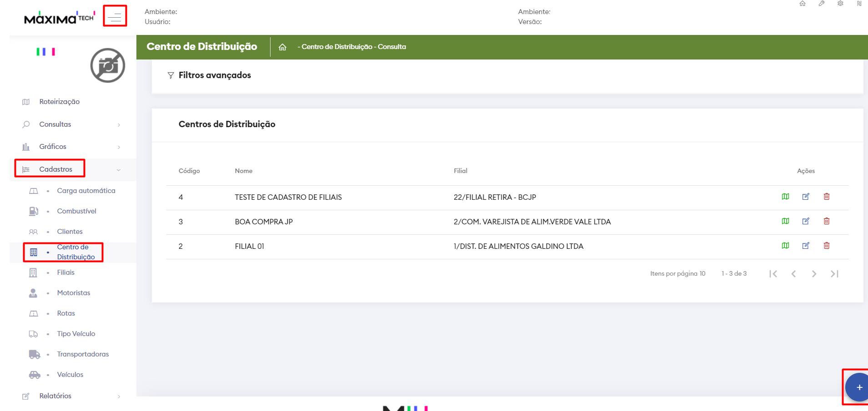Open Veículos under Cadastros

pyautogui.click(x=70, y=375)
